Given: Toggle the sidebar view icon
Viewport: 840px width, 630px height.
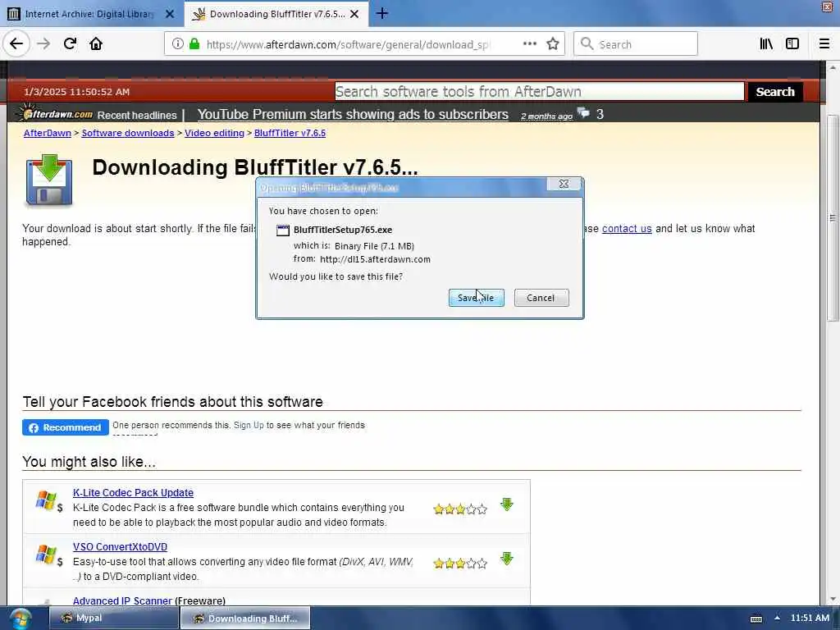Looking at the screenshot, I should [792, 43].
